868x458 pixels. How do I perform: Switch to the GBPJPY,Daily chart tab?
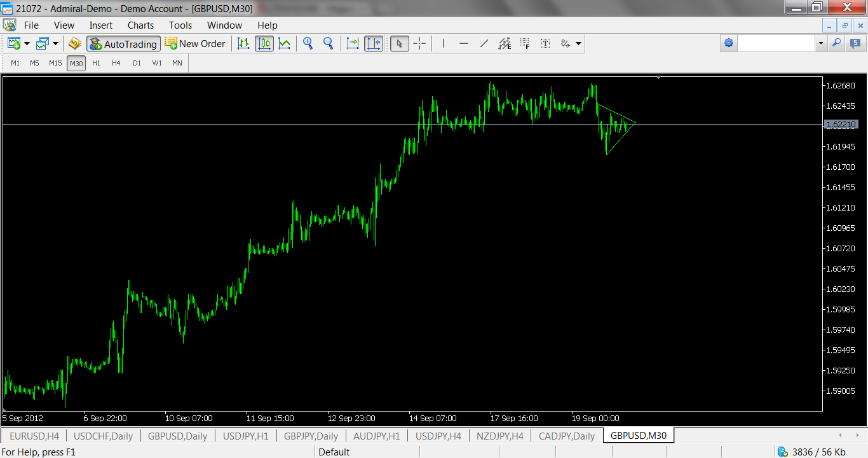click(x=311, y=436)
